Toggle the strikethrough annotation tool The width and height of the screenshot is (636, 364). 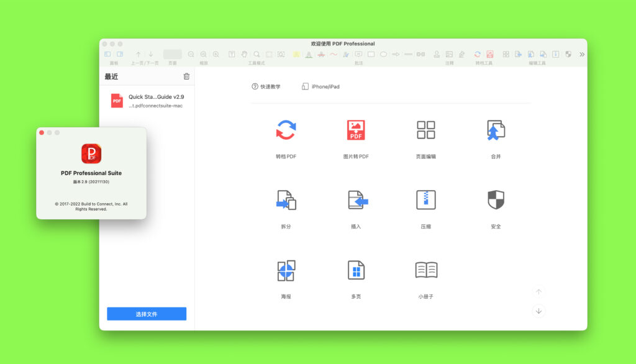point(321,55)
